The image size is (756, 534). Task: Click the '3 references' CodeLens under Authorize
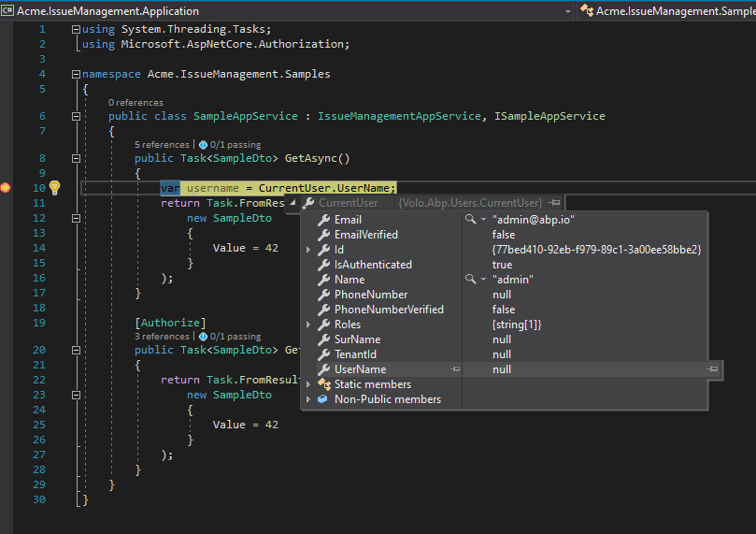point(162,337)
